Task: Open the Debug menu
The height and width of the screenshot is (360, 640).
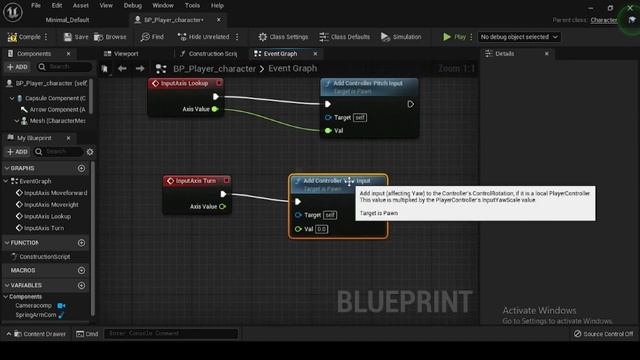Action: [133, 6]
